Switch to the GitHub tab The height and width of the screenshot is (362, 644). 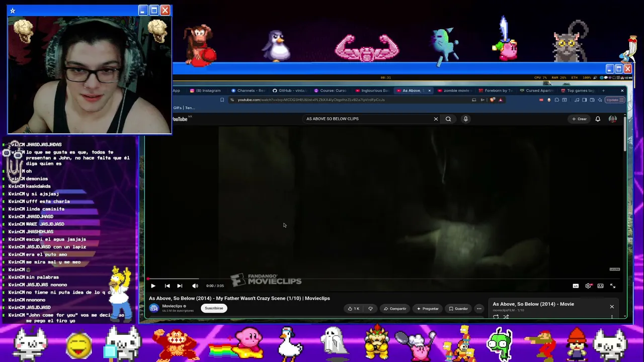290,90
